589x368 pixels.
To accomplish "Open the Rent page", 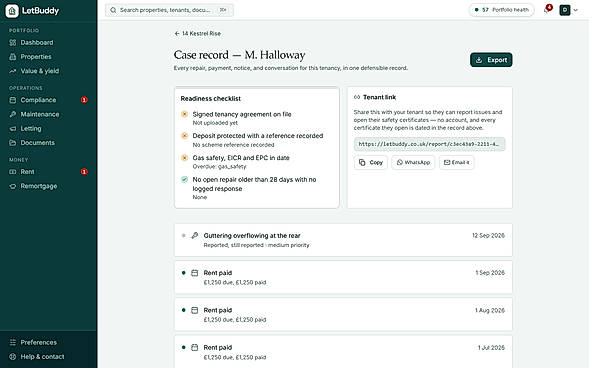I will point(48,172).
